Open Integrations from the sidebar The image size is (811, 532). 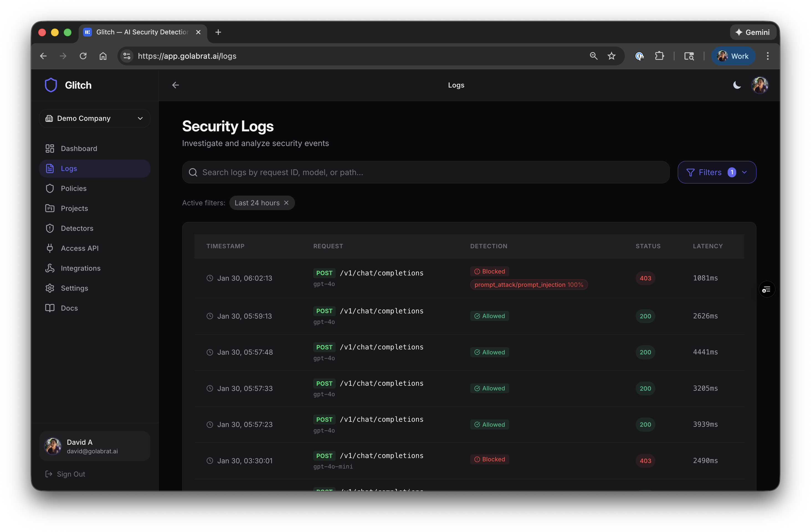[81, 268]
